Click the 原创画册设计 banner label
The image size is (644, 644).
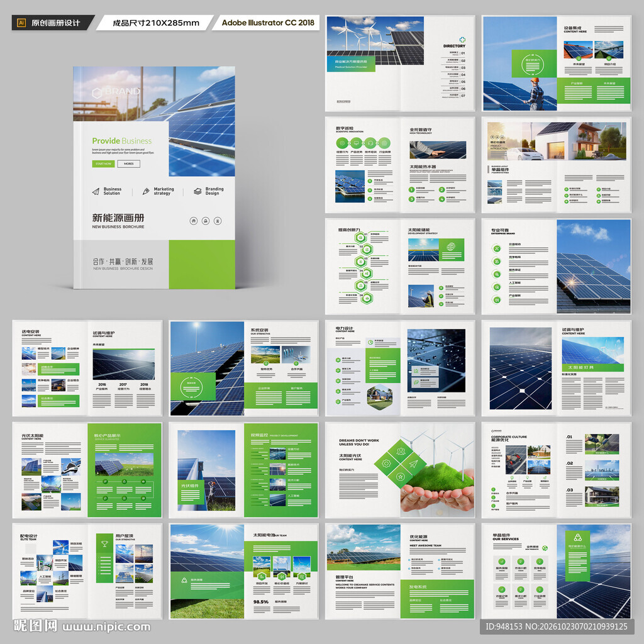[x=56, y=23]
